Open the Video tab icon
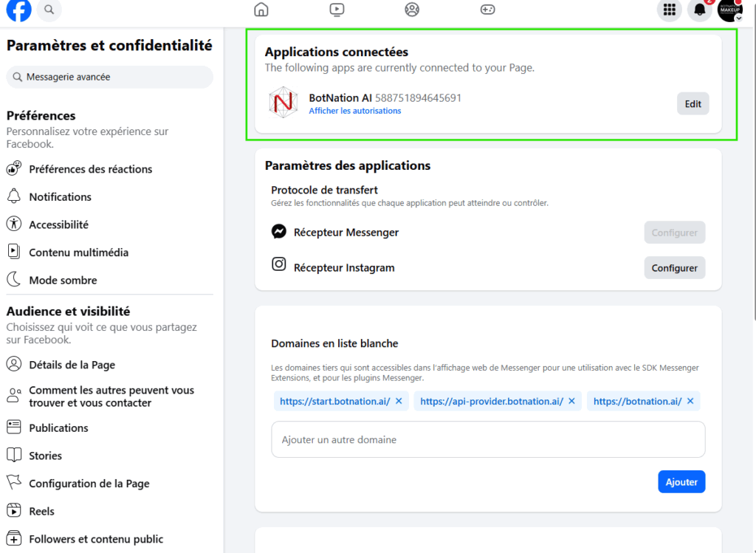 coord(337,10)
